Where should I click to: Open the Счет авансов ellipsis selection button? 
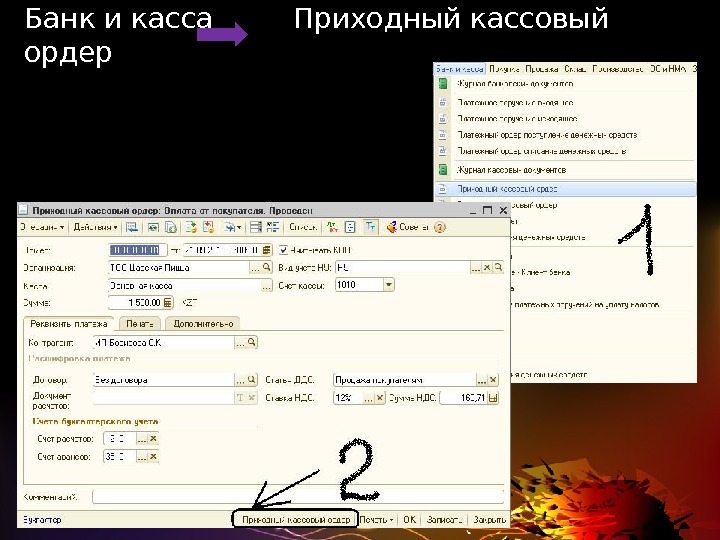(142, 457)
